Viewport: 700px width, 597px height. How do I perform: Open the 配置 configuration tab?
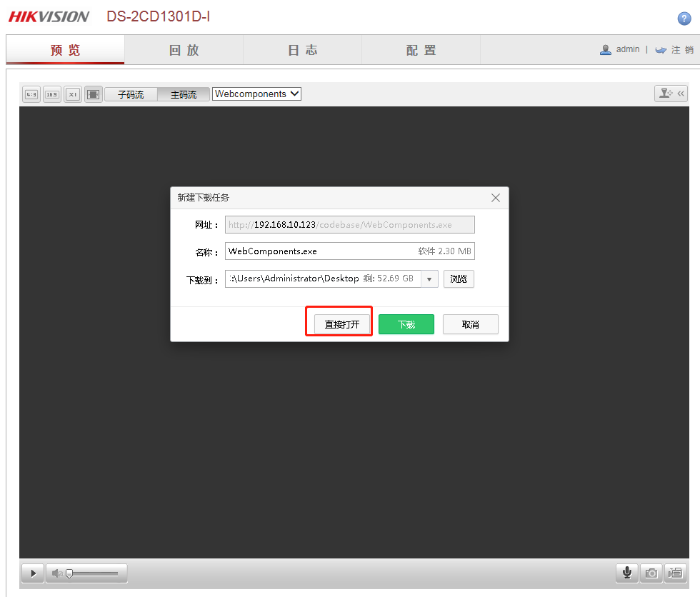coord(421,50)
